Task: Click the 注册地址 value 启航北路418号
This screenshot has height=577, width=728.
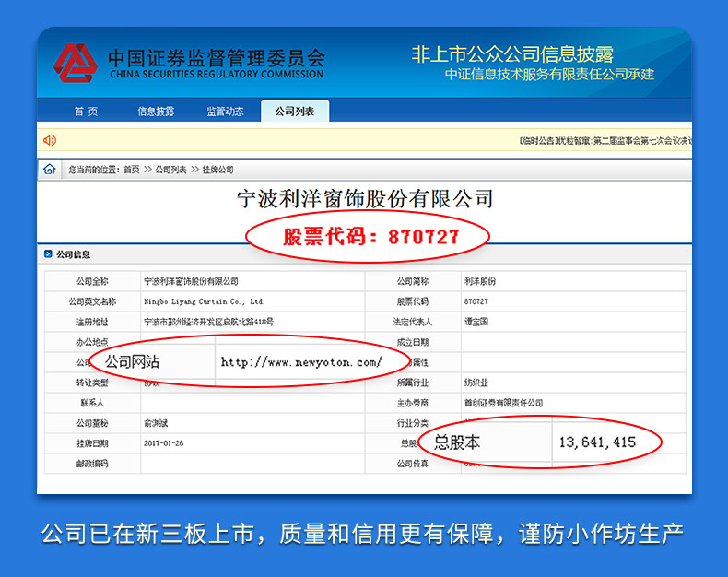Action: (x=208, y=322)
